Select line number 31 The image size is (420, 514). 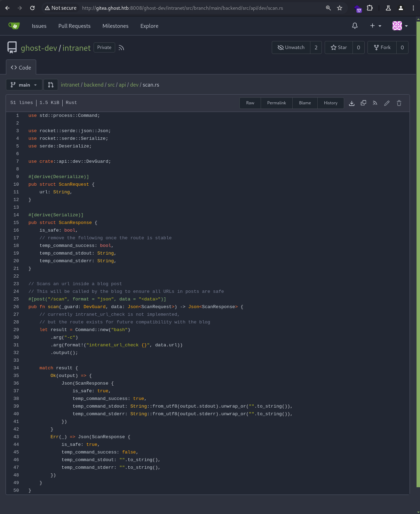[16, 345]
